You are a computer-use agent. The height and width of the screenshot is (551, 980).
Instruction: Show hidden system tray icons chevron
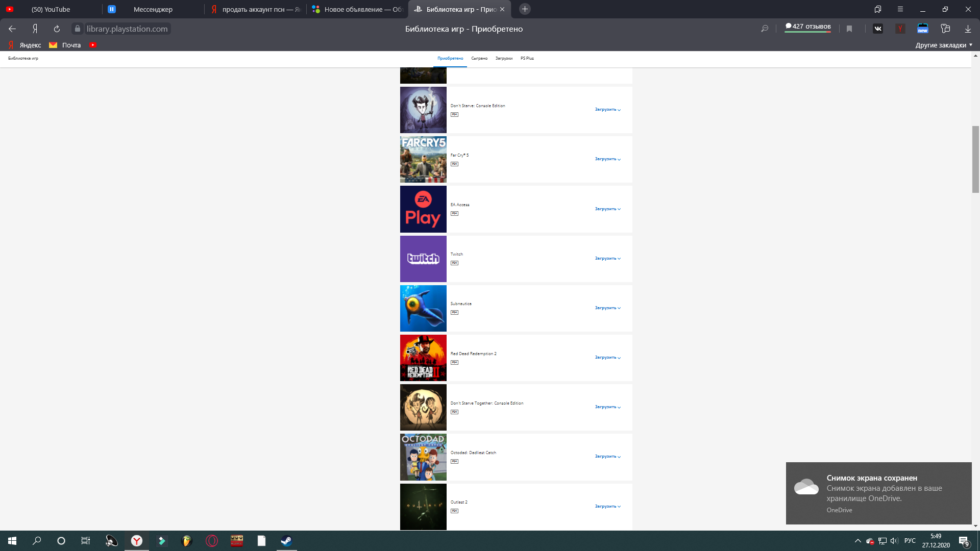858,541
